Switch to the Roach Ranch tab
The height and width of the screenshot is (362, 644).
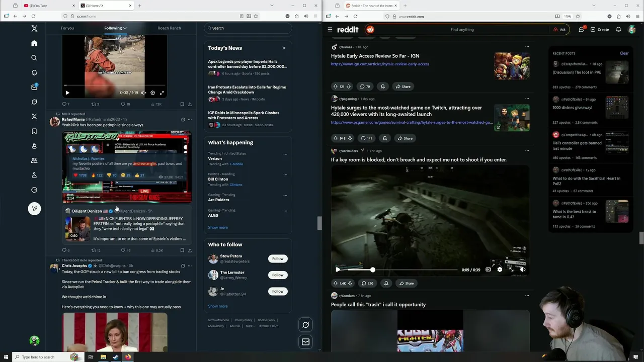coord(169,28)
